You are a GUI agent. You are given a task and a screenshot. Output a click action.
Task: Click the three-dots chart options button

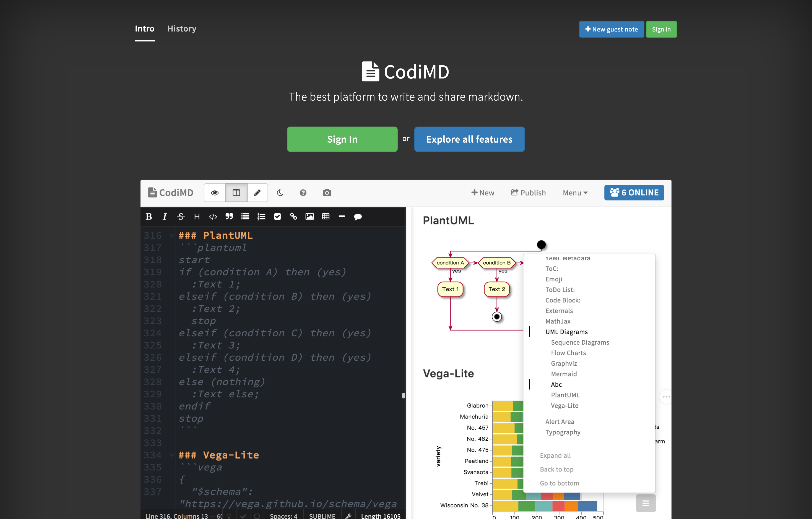666,397
